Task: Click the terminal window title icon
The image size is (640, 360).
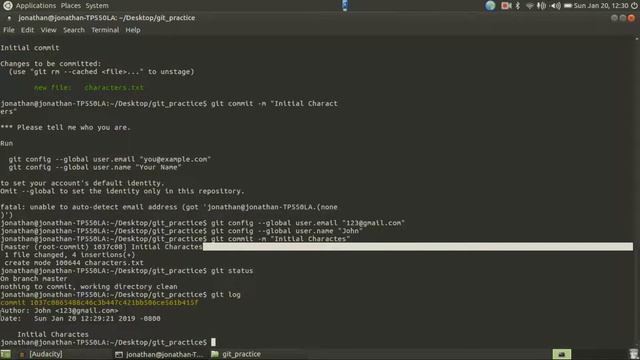Action: [9, 18]
